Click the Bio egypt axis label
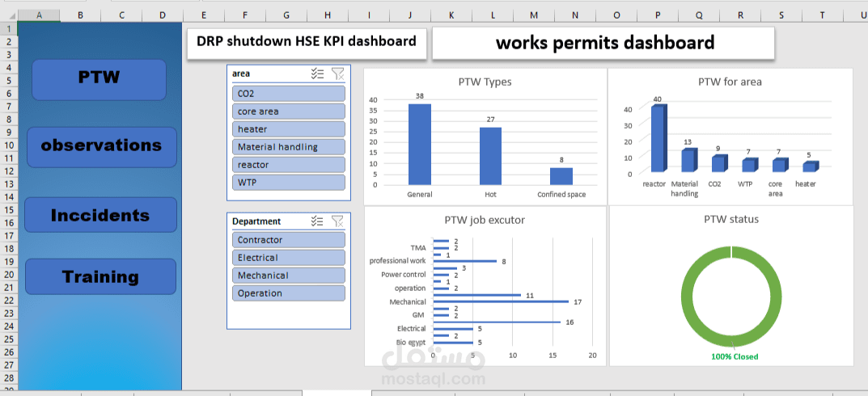868x396 pixels. pos(411,343)
